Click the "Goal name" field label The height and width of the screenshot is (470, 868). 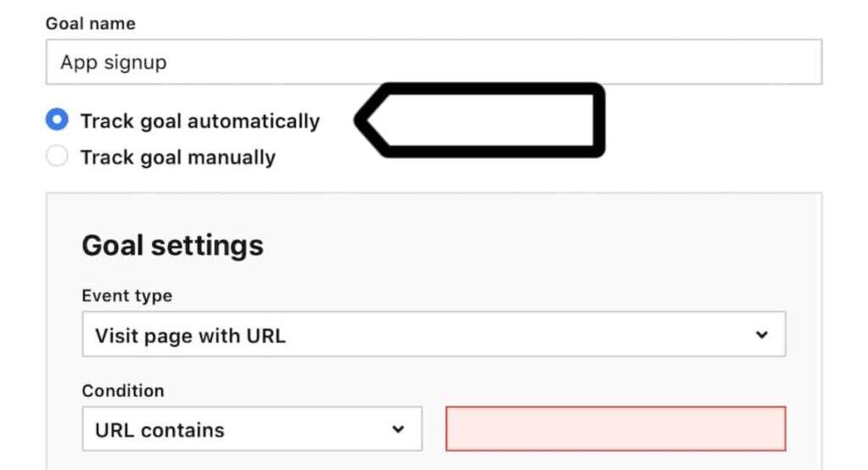90,24
